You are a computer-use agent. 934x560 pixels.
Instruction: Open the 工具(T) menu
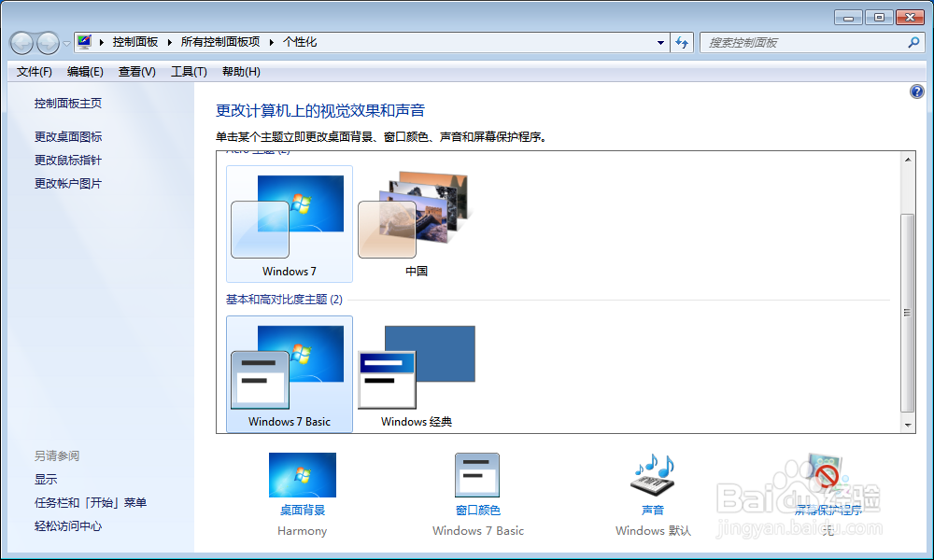(x=189, y=72)
